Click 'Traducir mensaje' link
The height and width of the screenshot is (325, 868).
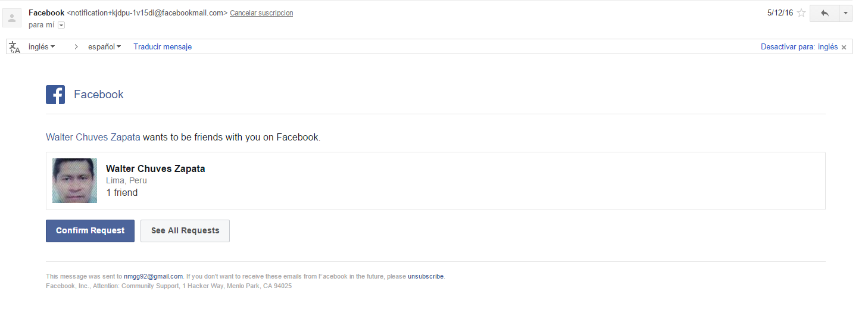click(x=163, y=46)
